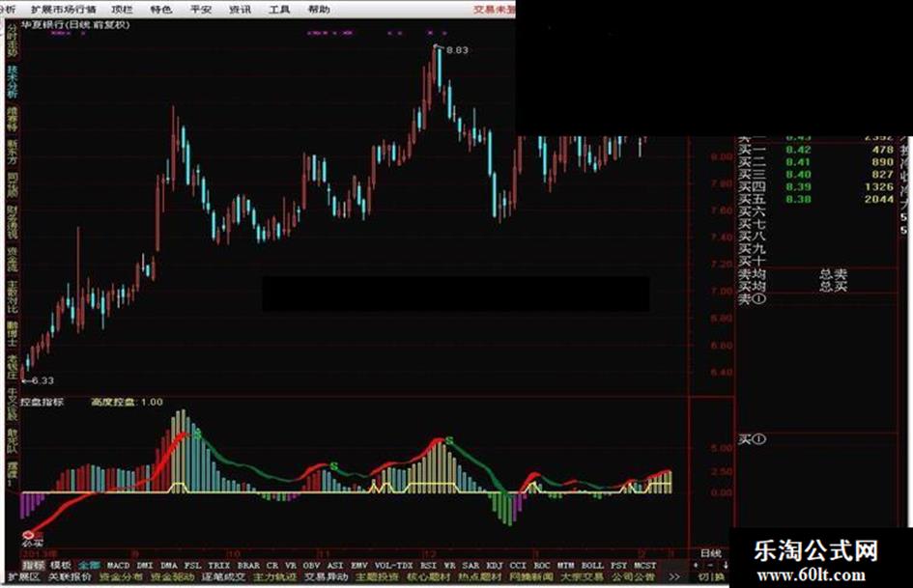Open the 主题投资 bottom tab
The image size is (913, 588).
[378, 577]
